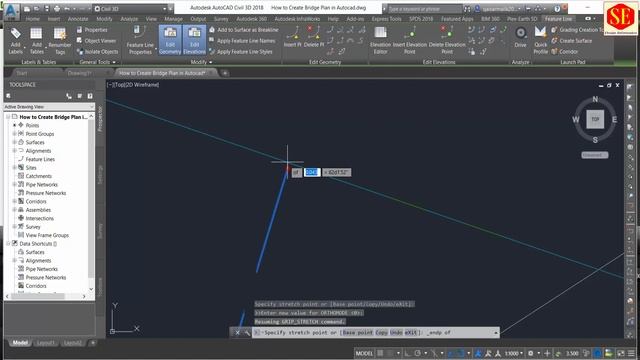This screenshot has width=640, height=360.
Task: Select Feature Lines in the Toolspace tree
Action: (40, 159)
